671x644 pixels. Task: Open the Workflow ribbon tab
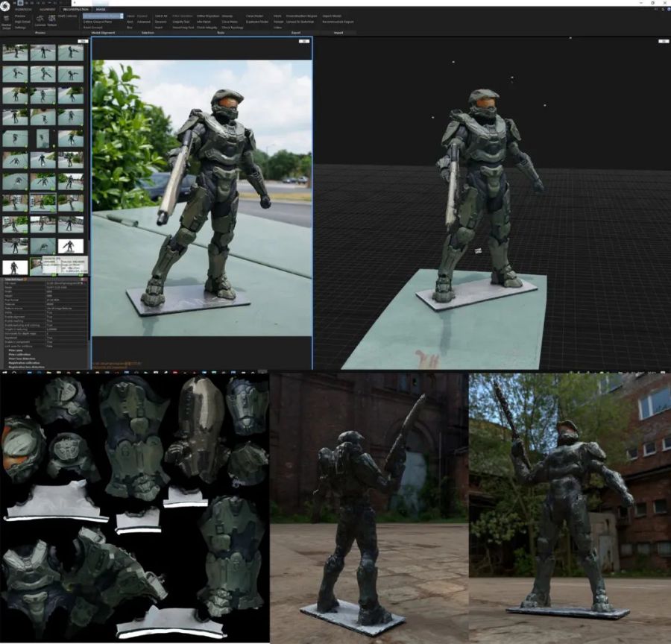(x=23, y=9)
